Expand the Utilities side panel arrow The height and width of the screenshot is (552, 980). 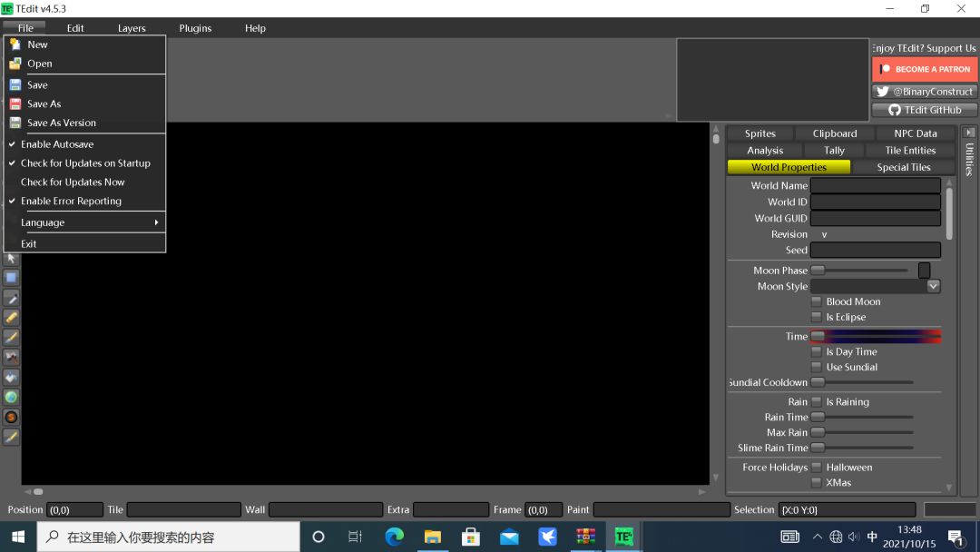click(969, 133)
